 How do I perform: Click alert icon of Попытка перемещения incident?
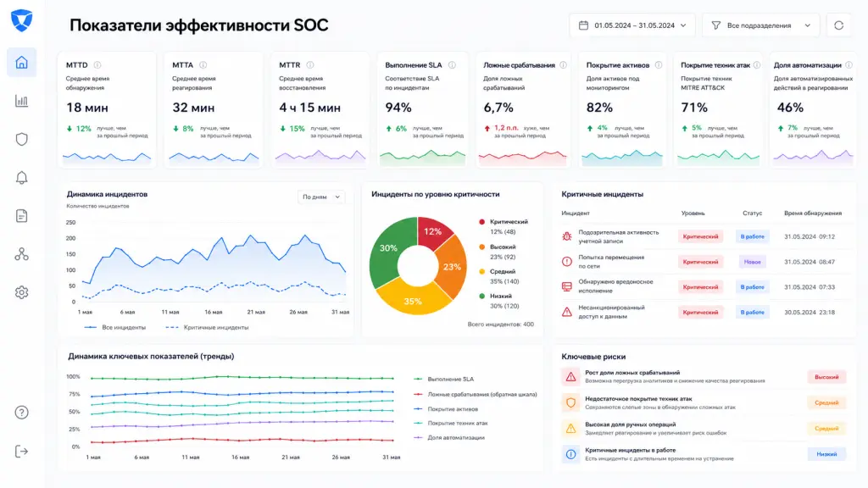[x=567, y=262]
